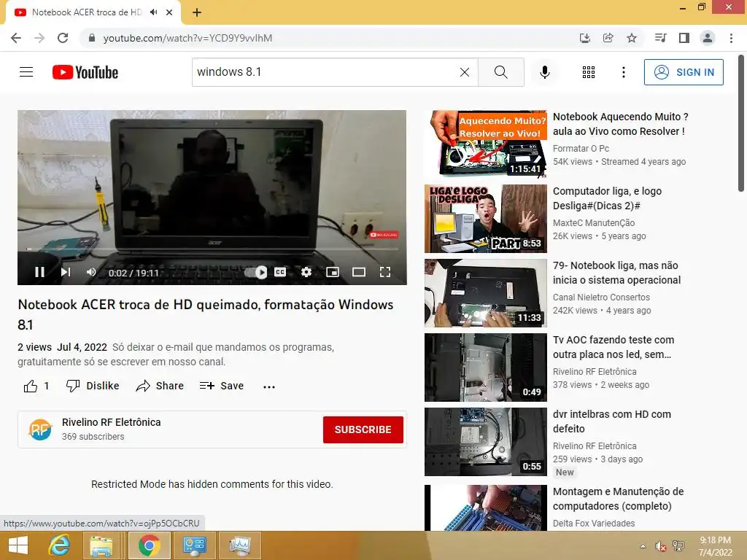This screenshot has width=747, height=560.
Task: Open YouTube apps grid icon
Action: pos(589,72)
